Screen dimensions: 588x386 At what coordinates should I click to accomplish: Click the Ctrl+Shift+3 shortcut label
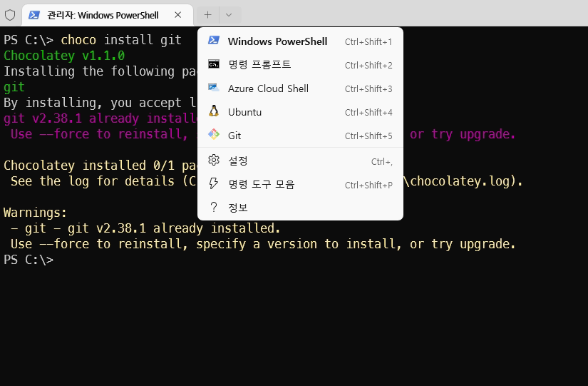(368, 89)
